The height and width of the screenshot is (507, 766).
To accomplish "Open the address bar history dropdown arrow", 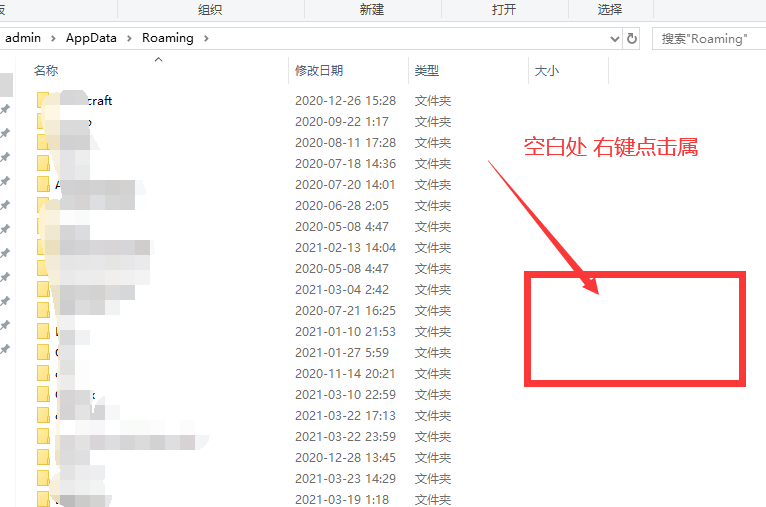I will [614, 38].
